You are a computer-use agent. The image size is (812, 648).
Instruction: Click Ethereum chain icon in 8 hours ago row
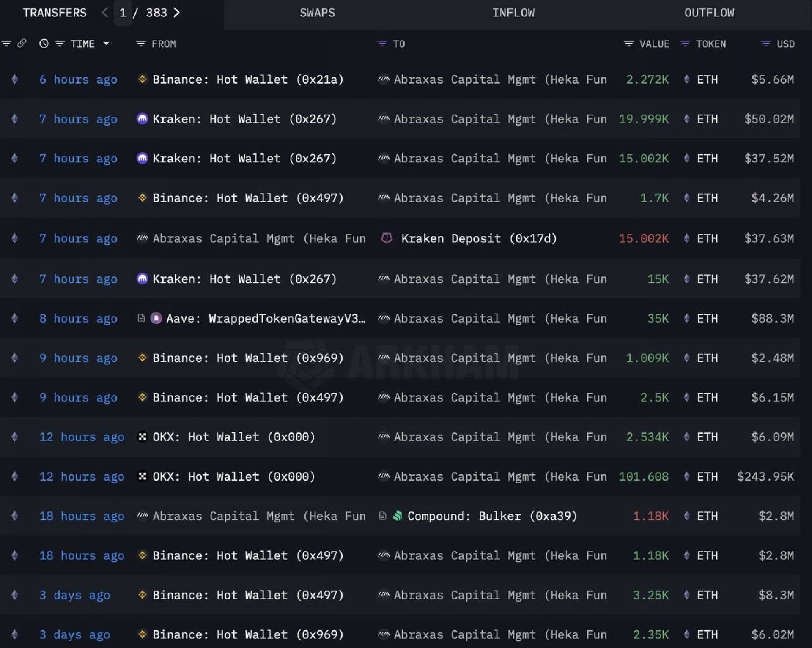pyautogui.click(x=15, y=318)
